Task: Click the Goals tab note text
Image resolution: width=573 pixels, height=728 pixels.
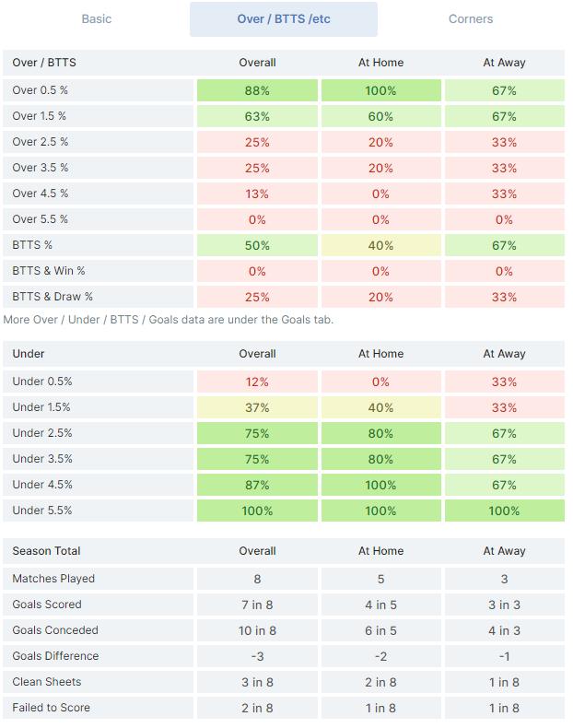Action: [x=168, y=320]
